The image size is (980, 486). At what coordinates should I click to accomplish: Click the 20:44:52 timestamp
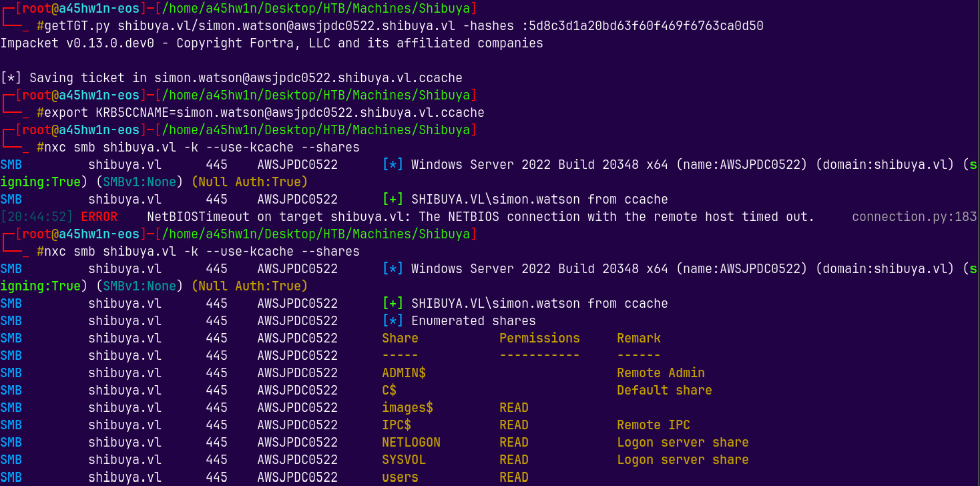[x=37, y=217]
